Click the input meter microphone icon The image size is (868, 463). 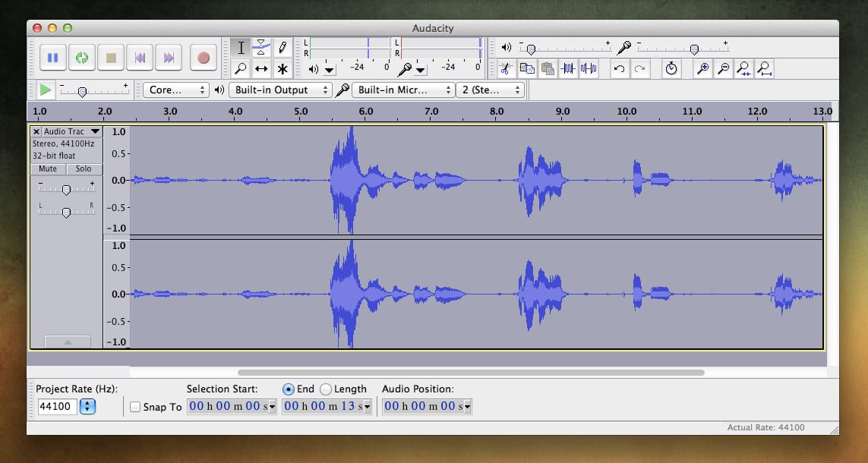(x=406, y=69)
